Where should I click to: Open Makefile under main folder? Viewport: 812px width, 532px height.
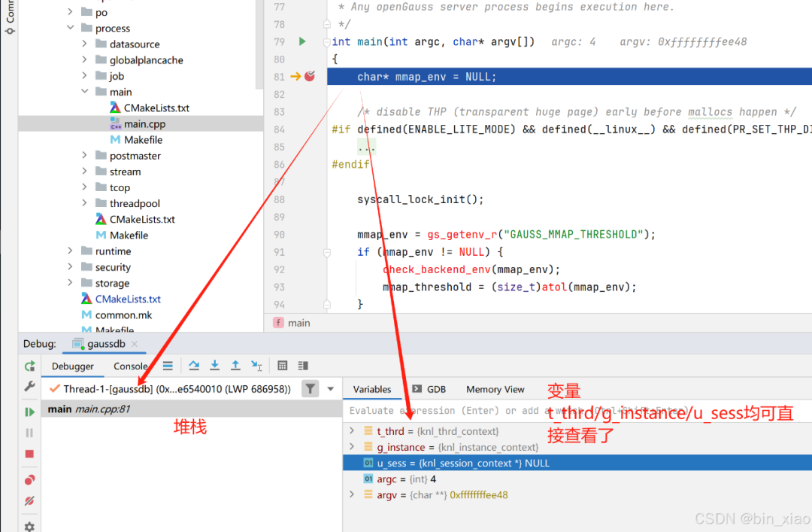143,140
